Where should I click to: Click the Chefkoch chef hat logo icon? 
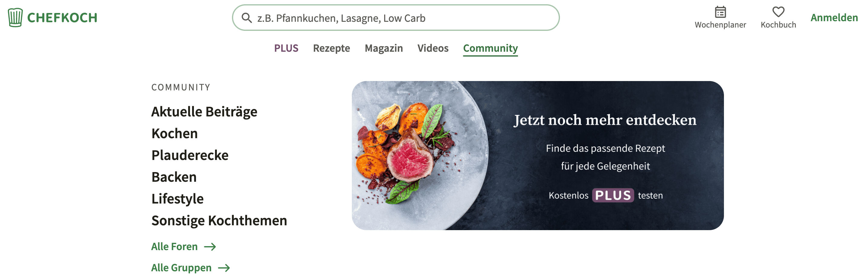pyautogui.click(x=15, y=18)
